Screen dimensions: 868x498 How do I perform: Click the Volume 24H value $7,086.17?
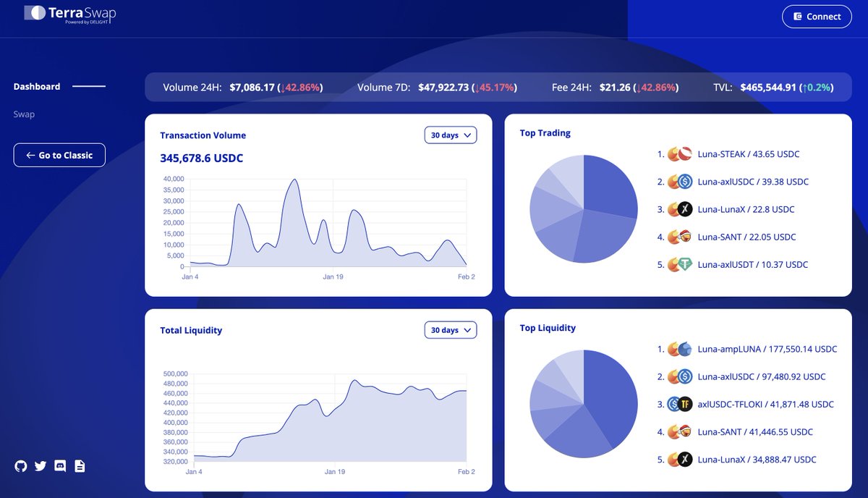coord(252,87)
